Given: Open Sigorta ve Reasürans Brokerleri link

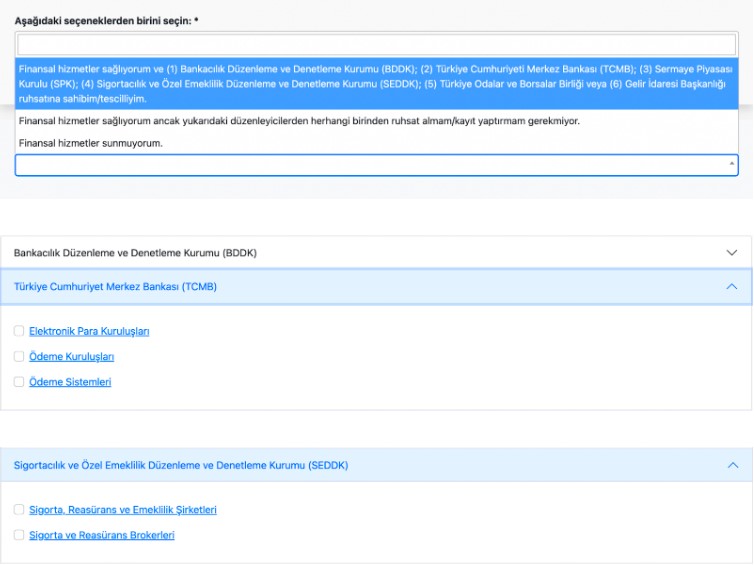Looking at the screenshot, I should [102, 535].
